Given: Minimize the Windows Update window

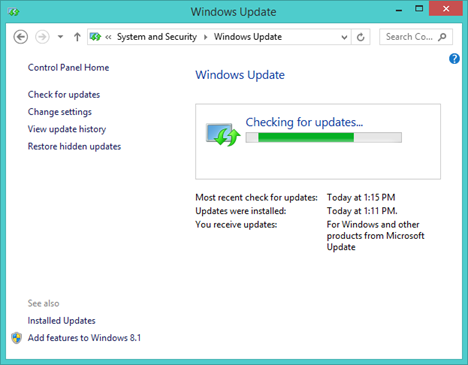Looking at the screenshot, I should click(x=399, y=10).
